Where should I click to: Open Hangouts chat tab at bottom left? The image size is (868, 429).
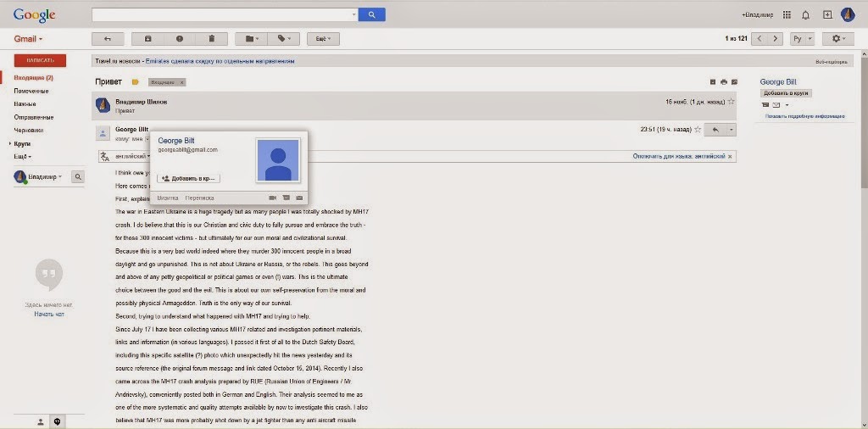pos(57,422)
